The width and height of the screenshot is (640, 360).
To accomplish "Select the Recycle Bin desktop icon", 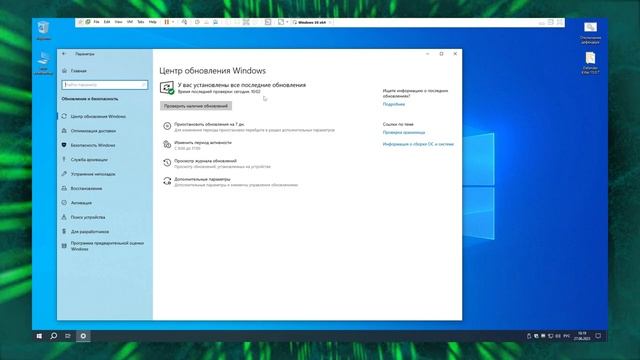I will (43, 31).
